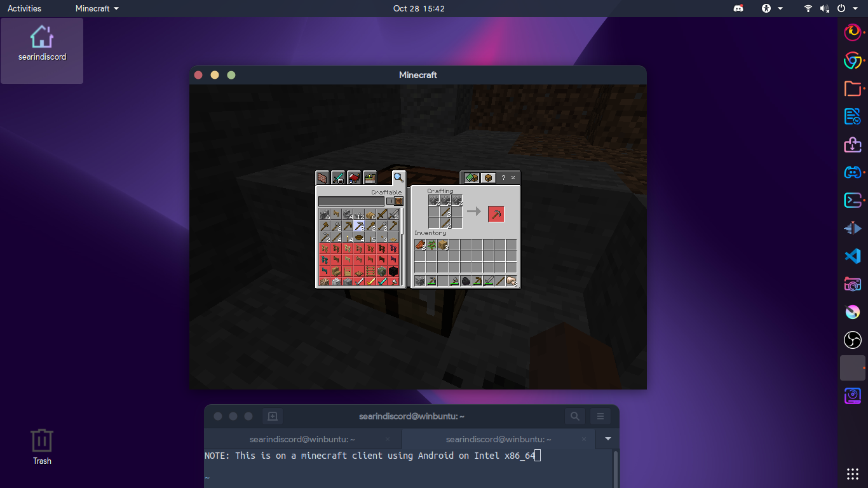The image size is (868, 488).
Task: Open the Activities overview
Action: pos(24,8)
